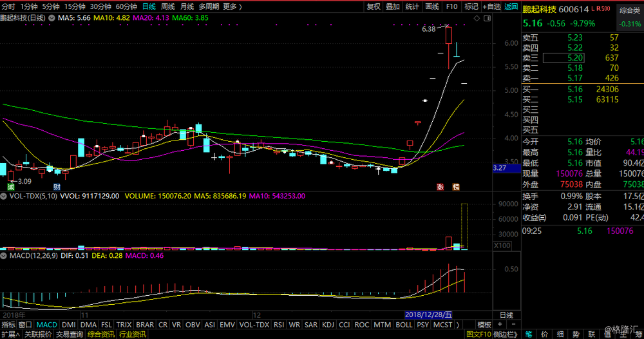Select the 5分钟 period
This screenshot has width=644, height=339.
pos(50,6)
